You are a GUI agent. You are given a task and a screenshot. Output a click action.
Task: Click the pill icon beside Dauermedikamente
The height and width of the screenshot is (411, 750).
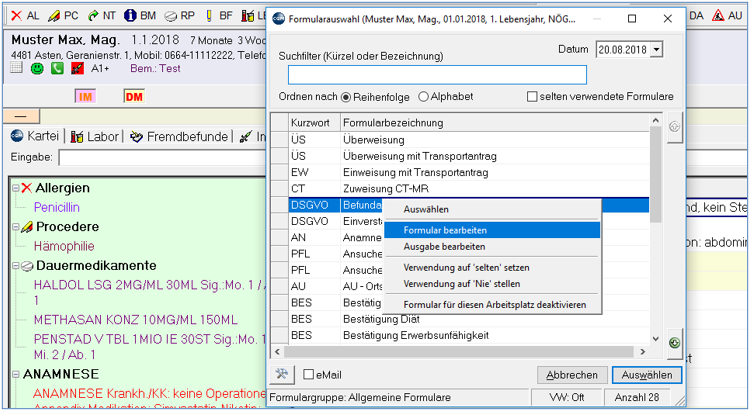[27, 266]
